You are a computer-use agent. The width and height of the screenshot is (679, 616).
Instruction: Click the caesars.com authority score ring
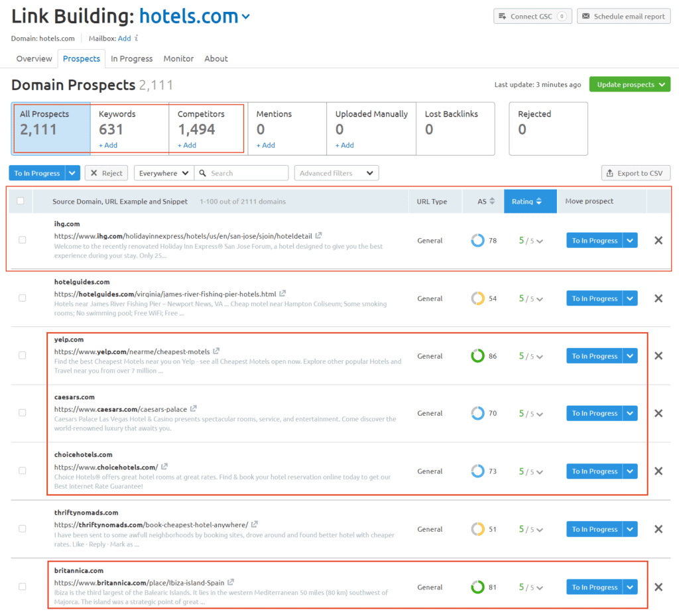(x=477, y=413)
